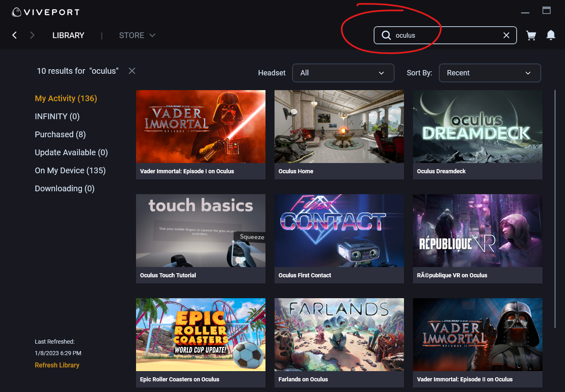
Task: Open the notifications bell
Action: point(551,35)
